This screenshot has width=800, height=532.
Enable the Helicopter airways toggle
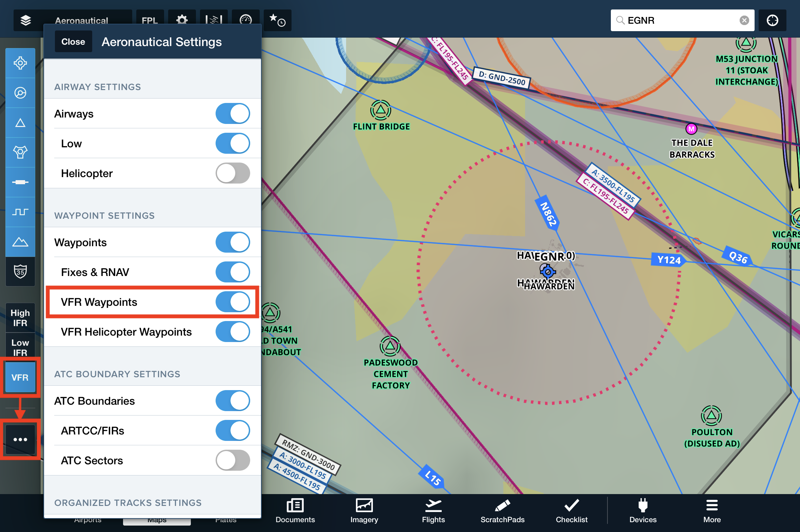tap(233, 173)
